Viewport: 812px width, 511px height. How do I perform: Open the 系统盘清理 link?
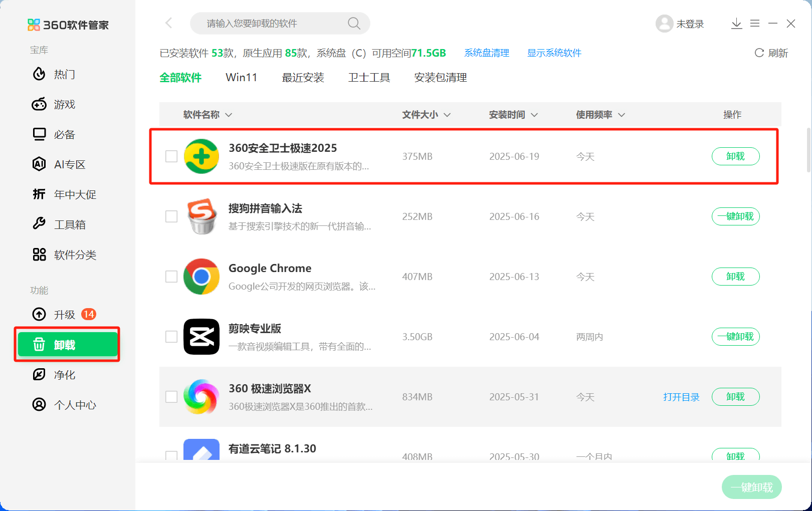click(487, 53)
